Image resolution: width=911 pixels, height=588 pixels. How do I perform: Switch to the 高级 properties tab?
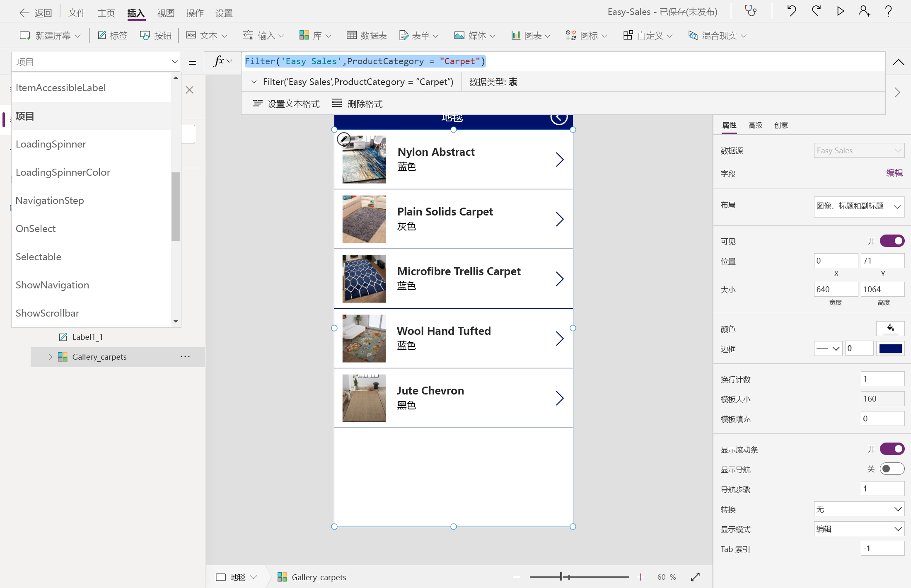pos(755,125)
